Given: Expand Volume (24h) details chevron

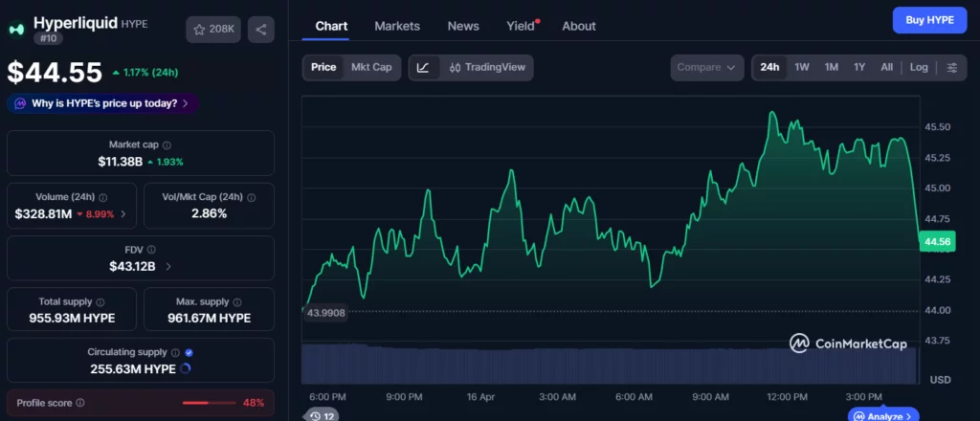Looking at the screenshot, I should [x=123, y=214].
